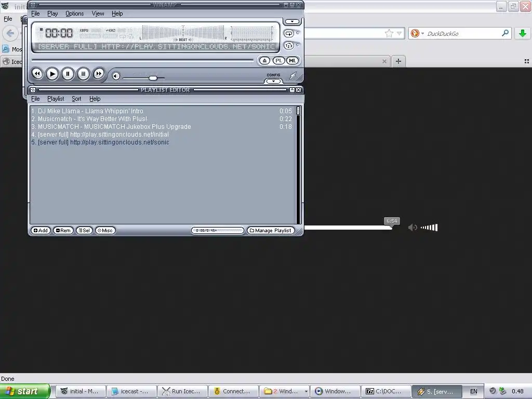This screenshot has width=532, height=399.
Task: Click the Winamp seek bar
Action: click(142, 60)
